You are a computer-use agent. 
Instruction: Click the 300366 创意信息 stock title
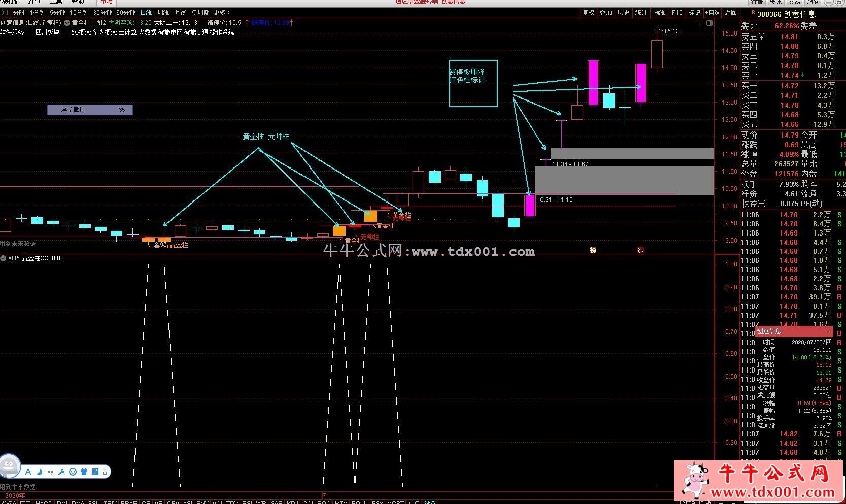click(x=786, y=14)
